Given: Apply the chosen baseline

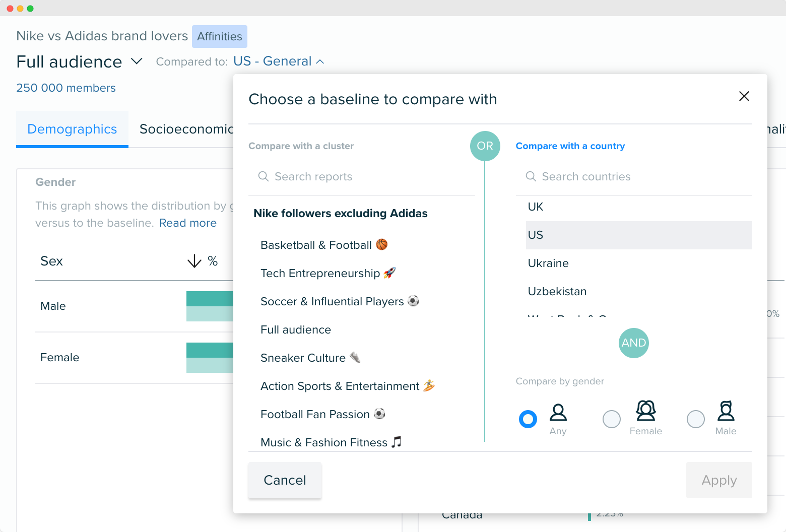Looking at the screenshot, I should click(719, 480).
